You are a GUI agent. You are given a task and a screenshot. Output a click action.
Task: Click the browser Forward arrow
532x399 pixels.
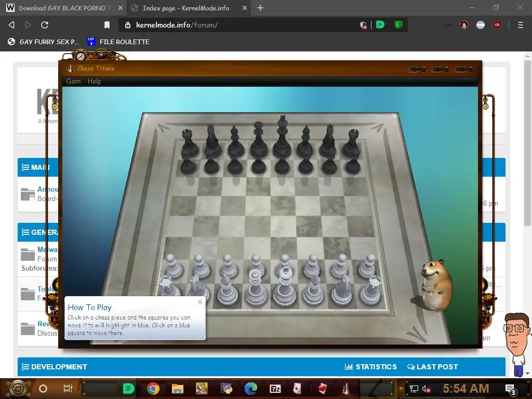click(28, 25)
